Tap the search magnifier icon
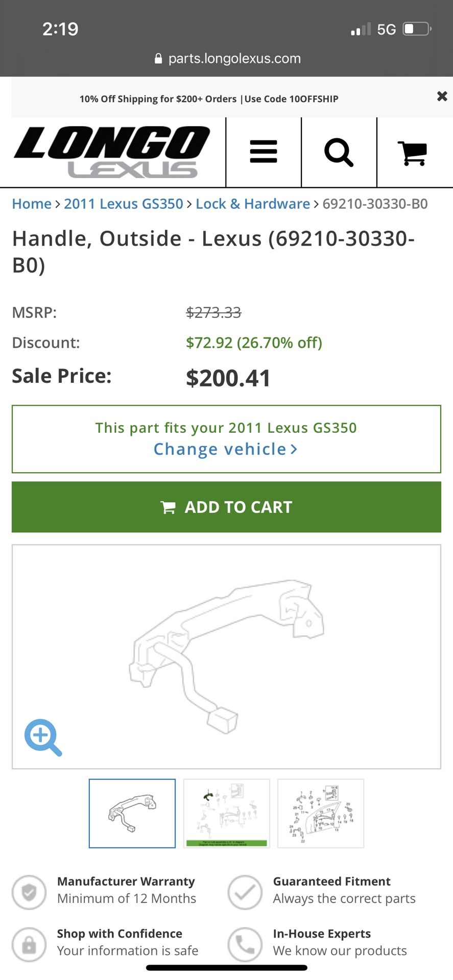The height and width of the screenshot is (980, 453). click(339, 152)
